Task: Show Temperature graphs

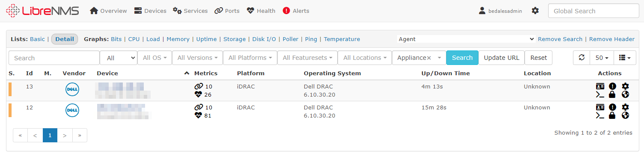Action: tap(342, 39)
